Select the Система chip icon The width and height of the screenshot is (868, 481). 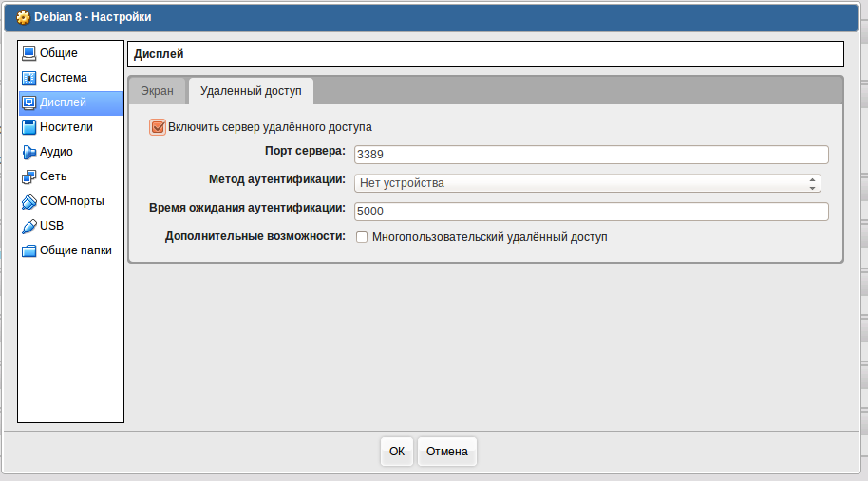pyautogui.click(x=28, y=78)
